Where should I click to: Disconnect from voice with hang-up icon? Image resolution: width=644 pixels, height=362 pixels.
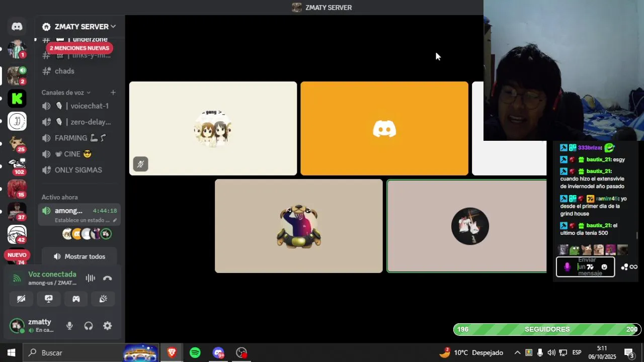pos(107,278)
